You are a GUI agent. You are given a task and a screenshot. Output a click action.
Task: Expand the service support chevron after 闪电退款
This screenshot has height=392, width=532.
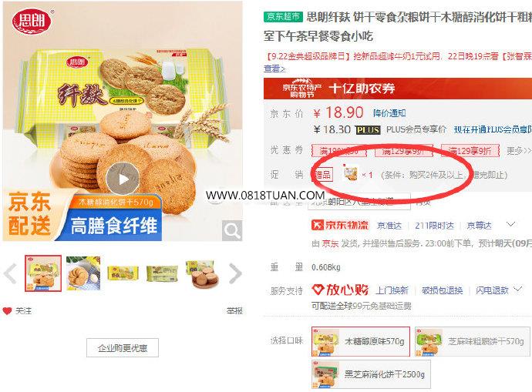point(518,289)
